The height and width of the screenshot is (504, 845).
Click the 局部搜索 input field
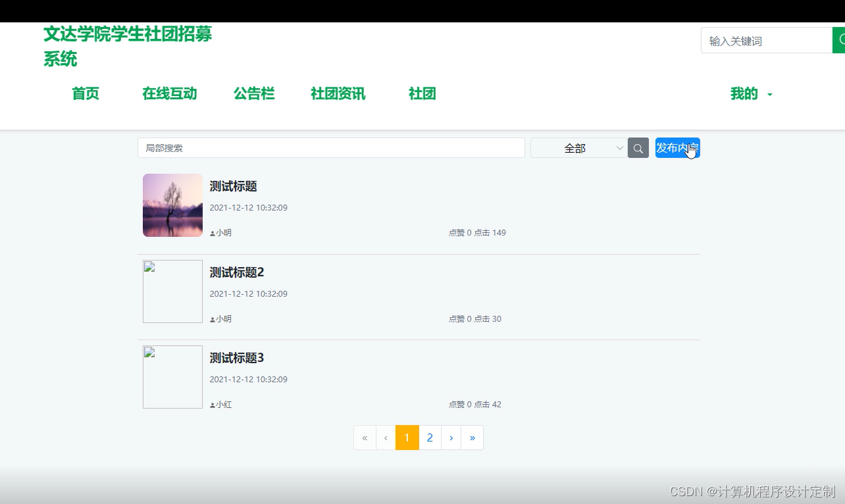click(x=331, y=148)
